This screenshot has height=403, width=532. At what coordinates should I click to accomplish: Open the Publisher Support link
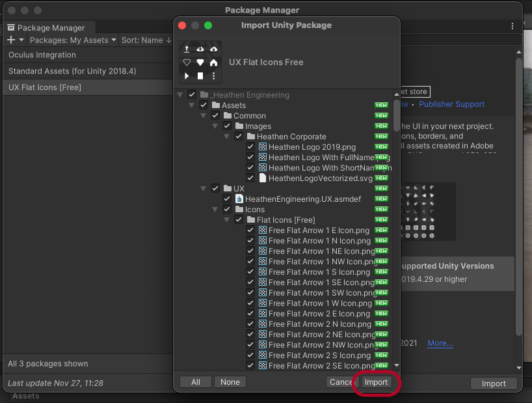pyautogui.click(x=451, y=104)
